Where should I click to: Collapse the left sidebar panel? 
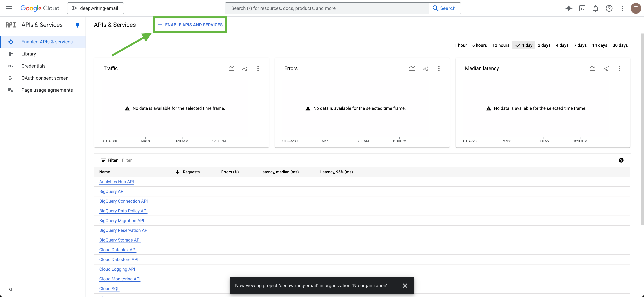pyautogui.click(x=11, y=289)
